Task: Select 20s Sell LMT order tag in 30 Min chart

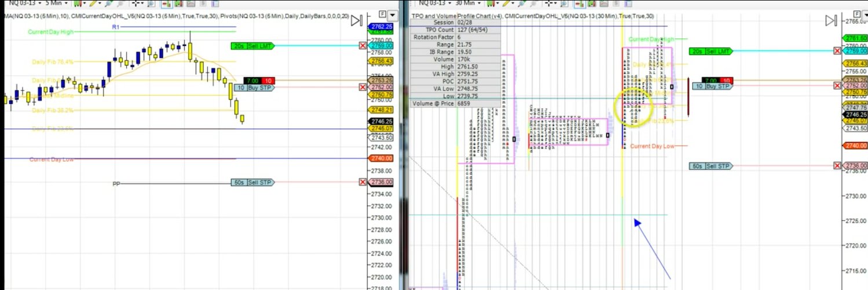Action: point(710,51)
